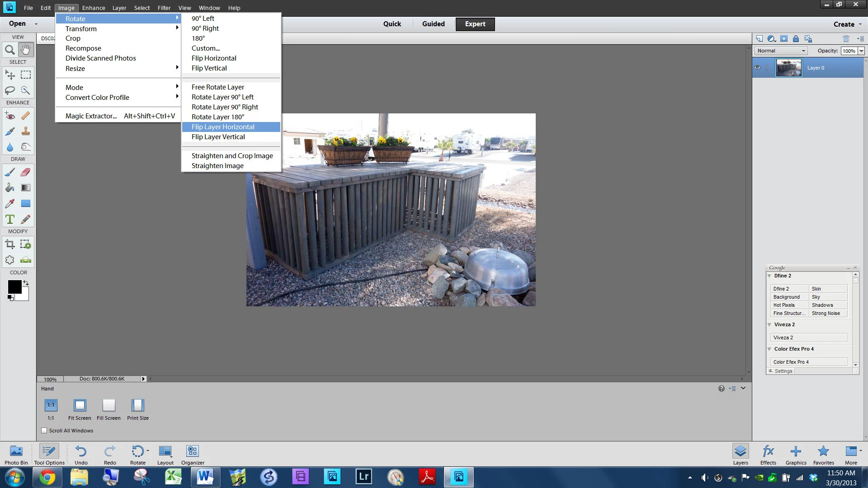The height and width of the screenshot is (488, 868).
Task: Select the Horizontal Type tool
Action: pos(9,220)
